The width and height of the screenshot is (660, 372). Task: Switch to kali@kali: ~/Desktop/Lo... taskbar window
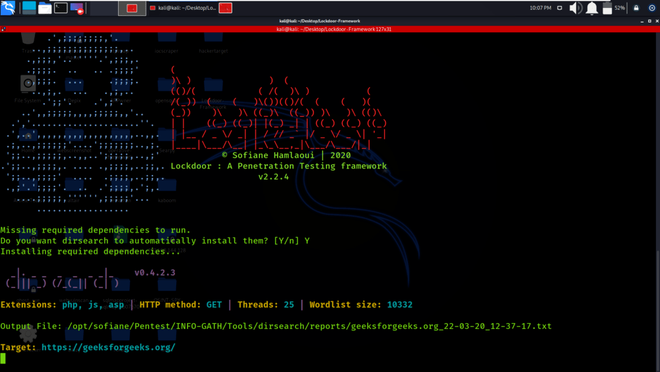[183, 8]
